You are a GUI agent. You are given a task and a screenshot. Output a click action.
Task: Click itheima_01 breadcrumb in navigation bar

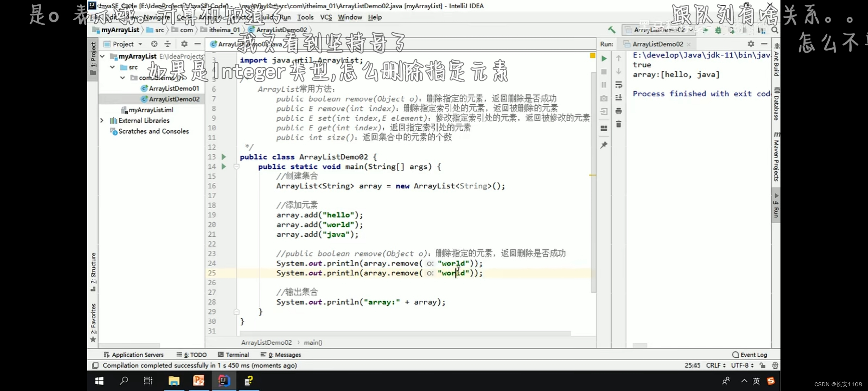[x=220, y=30]
